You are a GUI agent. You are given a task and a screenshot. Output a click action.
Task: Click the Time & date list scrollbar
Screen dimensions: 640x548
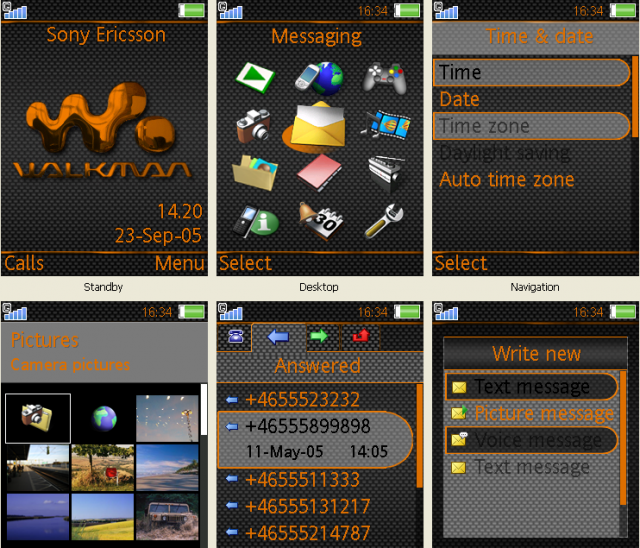(x=635, y=97)
